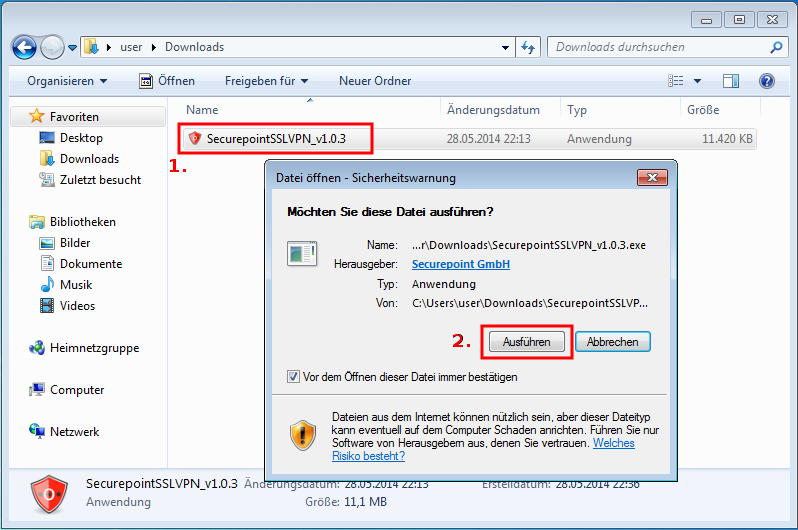Click the Musik note icon
798x530 pixels.
pyautogui.click(x=47, y=284)
